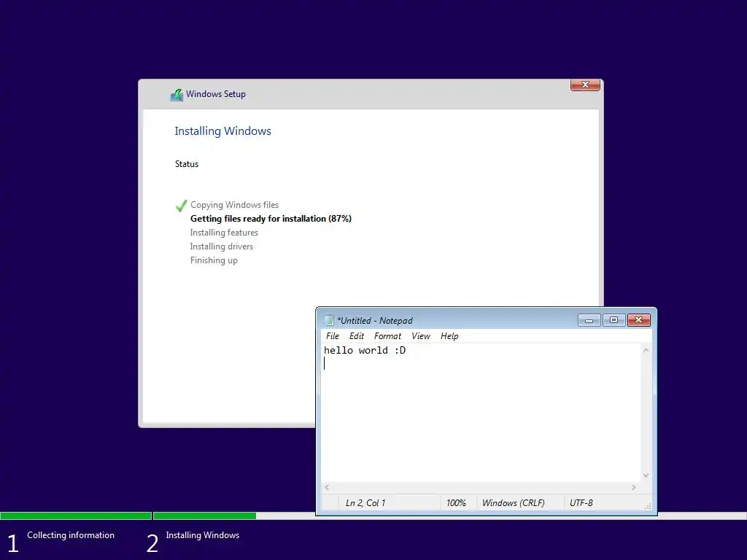Image resolution: width=747 pixels, height=560 pixels.
Task: Click the Notepad vertical scrollbar up arrow
Action: click(x=646, y=351)
